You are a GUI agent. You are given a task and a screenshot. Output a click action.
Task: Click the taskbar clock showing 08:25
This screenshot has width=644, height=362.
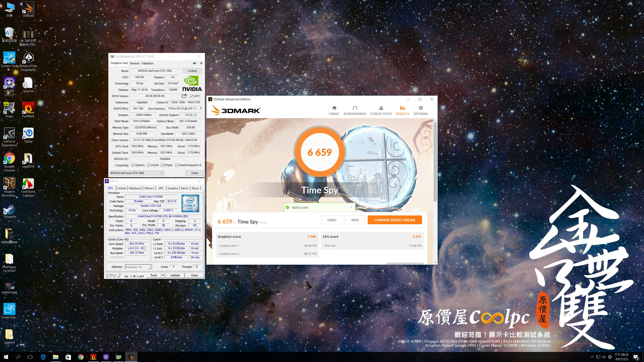pos(622,357)
